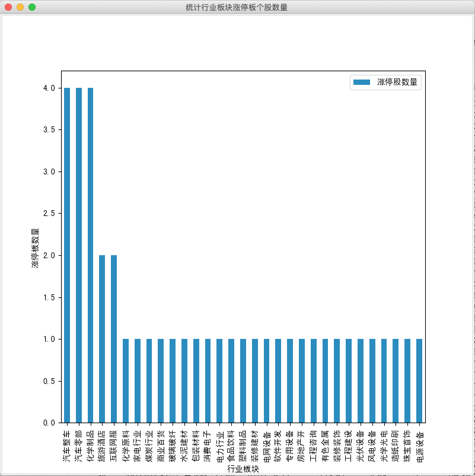Click the window title 统计行业板块涨停板个股数量

tap(237, 7)
